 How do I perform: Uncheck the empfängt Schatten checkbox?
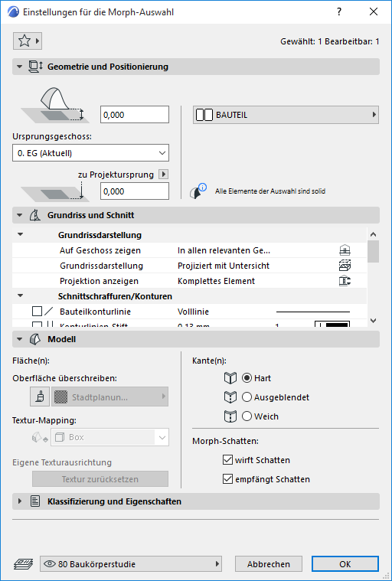227,479
